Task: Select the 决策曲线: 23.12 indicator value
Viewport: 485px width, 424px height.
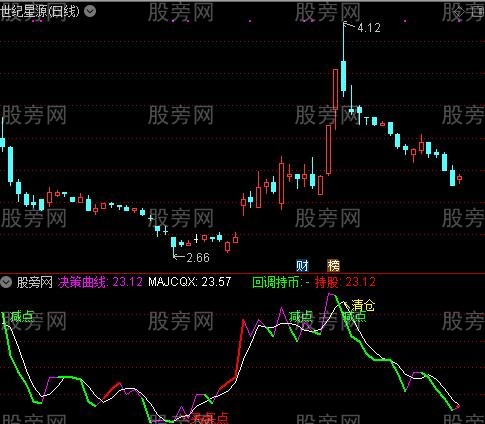Action: (x=100, y=282)
